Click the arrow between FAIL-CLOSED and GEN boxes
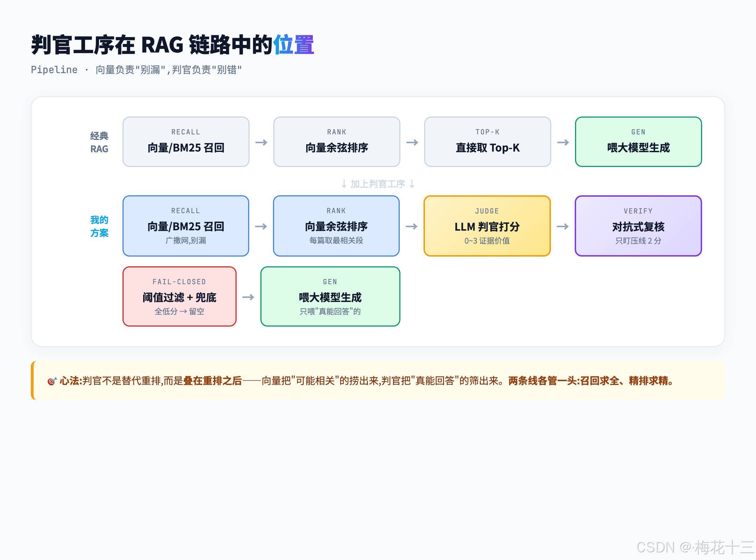 pos(248,297)
